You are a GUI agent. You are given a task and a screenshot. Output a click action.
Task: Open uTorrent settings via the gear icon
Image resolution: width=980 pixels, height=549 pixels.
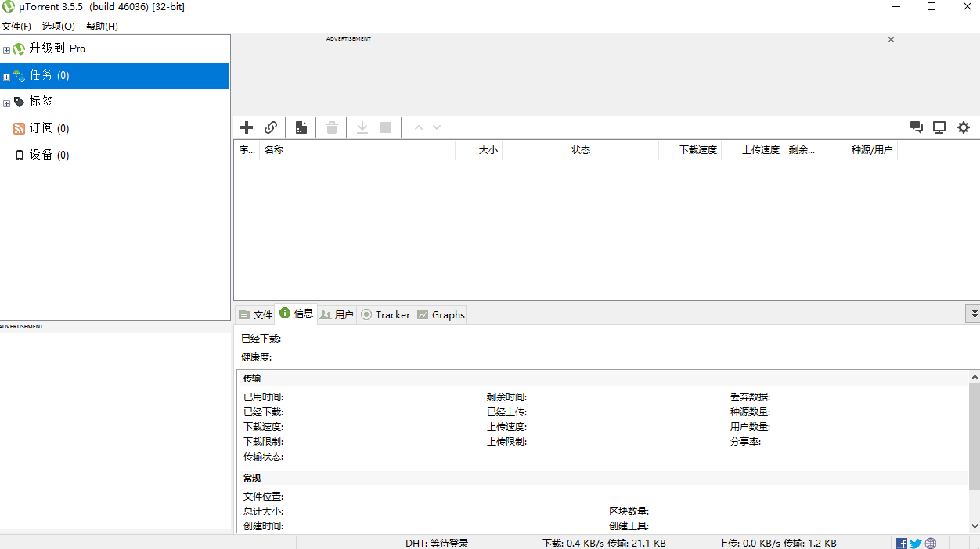(963, 127)
